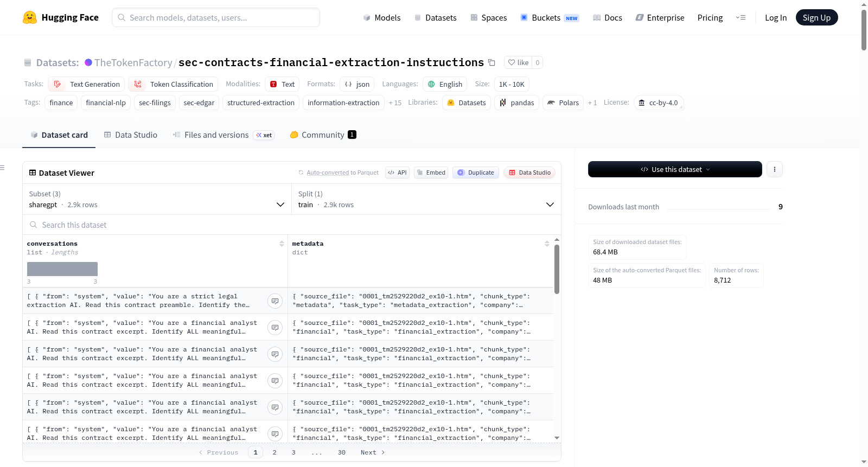Click the information-extraction tag
Screen dimensions: 868x467
pos(343,103)
